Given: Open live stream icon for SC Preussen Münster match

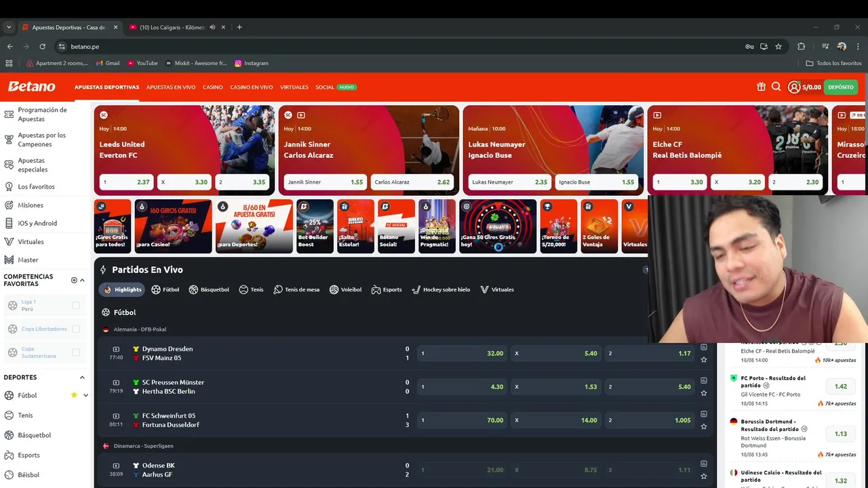Looking at the screenshot, I should point(116,382).
